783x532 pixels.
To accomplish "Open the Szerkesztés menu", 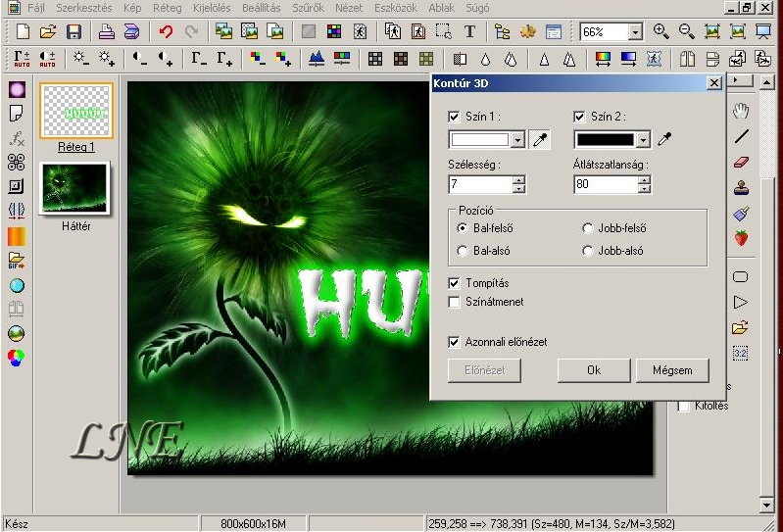I will [x=84, y=8].
